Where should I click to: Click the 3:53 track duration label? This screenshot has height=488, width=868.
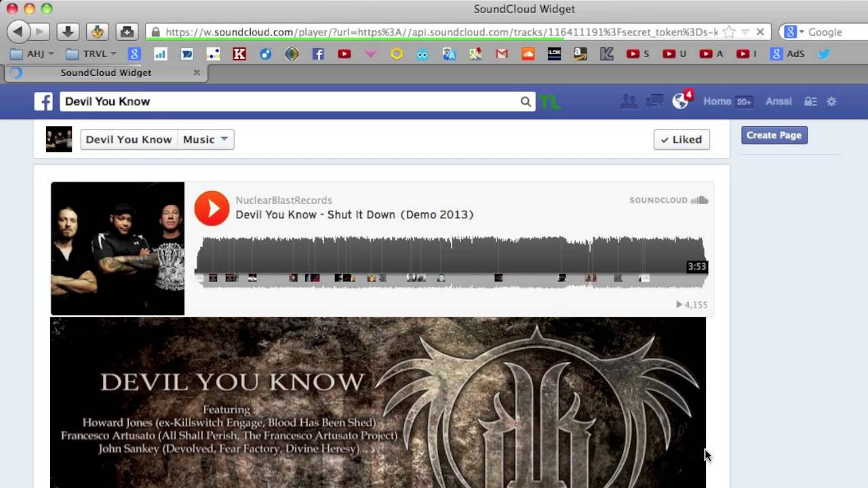[x=697, y=267]
